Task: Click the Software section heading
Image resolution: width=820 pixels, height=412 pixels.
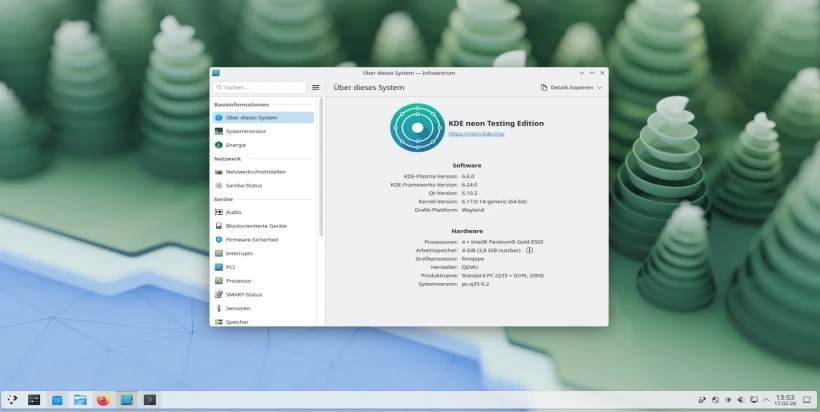Action: coord(466,165)
